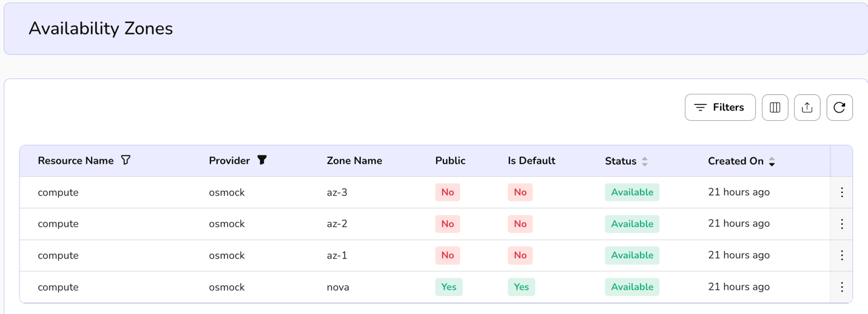Click Available status badge for az-3

point(631,193)
